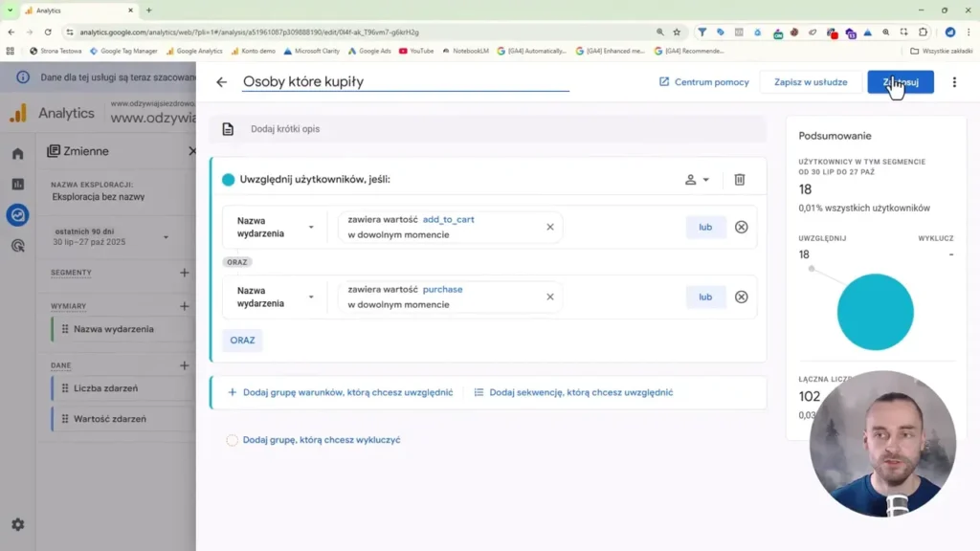Click Zapisz w usłudze button
Image resolution: width=980 pixels, height=551 pixels.
[811, 82]
